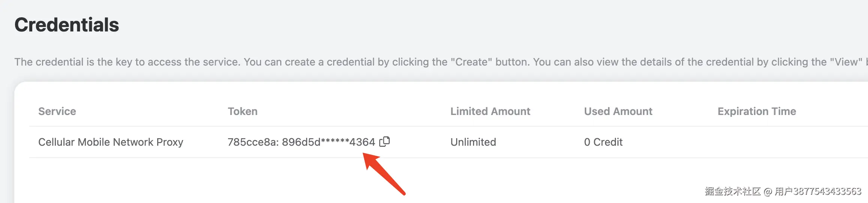
Task: Click the Token column header
Action: [x=242, y=111]
